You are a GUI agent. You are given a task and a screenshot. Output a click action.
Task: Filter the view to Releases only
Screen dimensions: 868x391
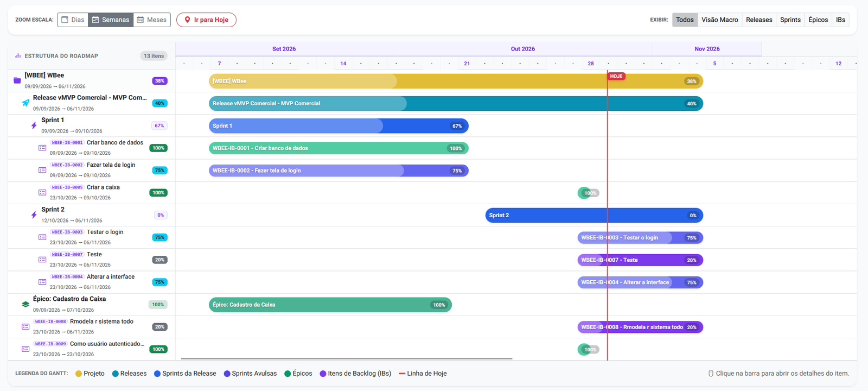pyautogui.click(x=759, y=20)
